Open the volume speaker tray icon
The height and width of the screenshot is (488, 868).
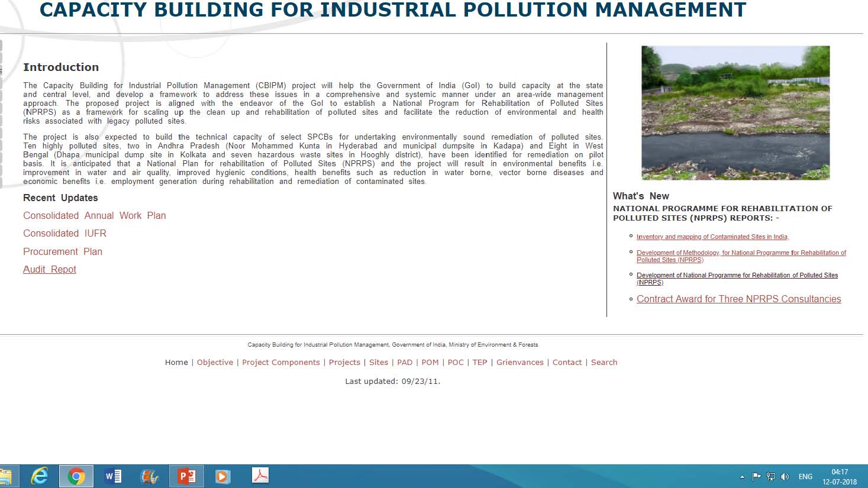tap(785, 476)
